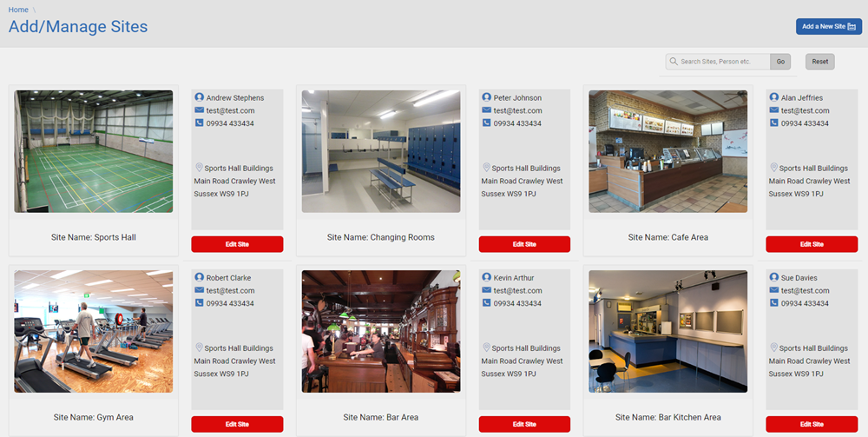Open the Gym Area treadmill photo

click(x=94, y=331)
